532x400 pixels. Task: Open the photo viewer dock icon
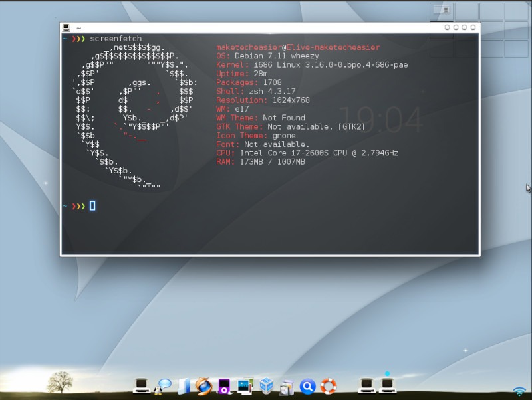[x=245, y=386]
